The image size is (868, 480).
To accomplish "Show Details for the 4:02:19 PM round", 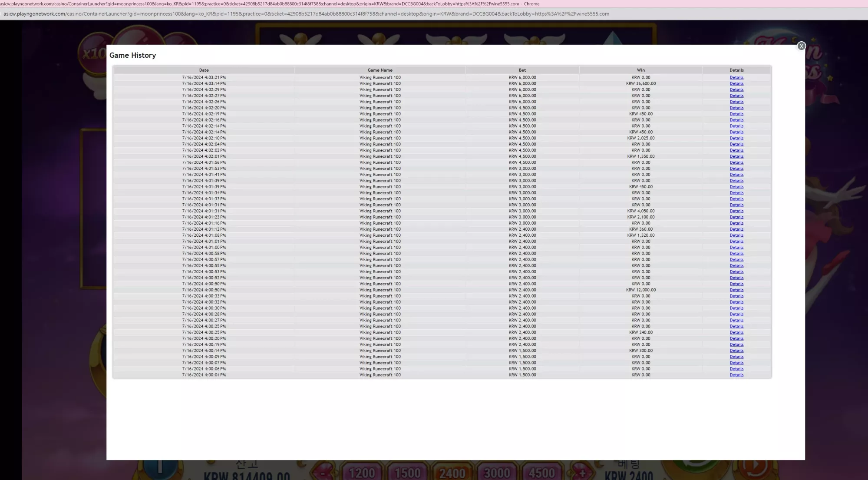I will [x=736, y=114].
